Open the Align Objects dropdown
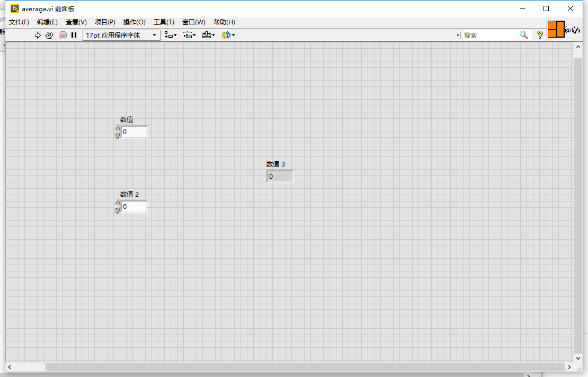 [x=170, y=35]
